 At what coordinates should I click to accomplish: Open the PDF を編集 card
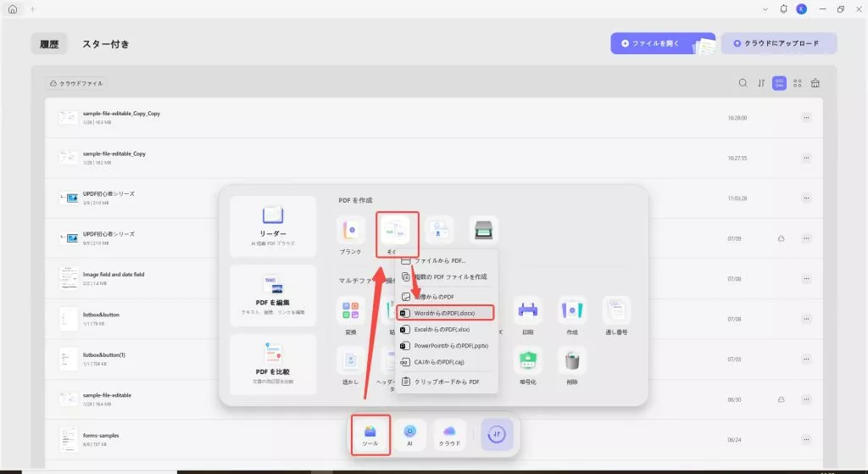[273, 296]
